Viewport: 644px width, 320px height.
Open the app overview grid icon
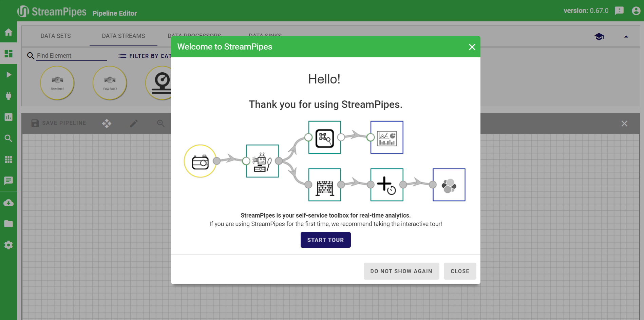coord(8,159)
